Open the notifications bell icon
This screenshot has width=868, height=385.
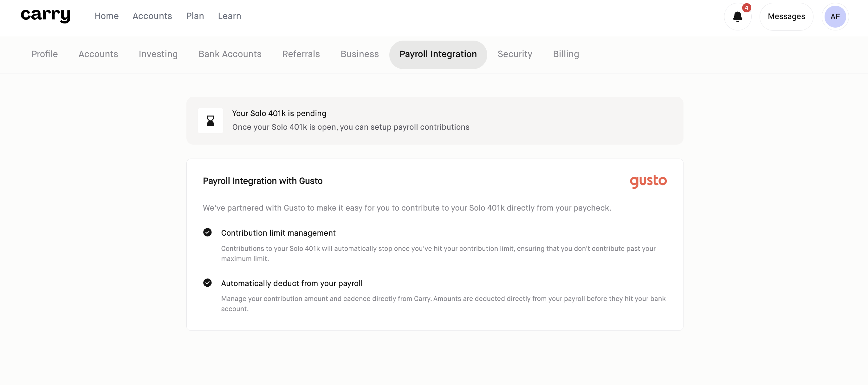738,16
